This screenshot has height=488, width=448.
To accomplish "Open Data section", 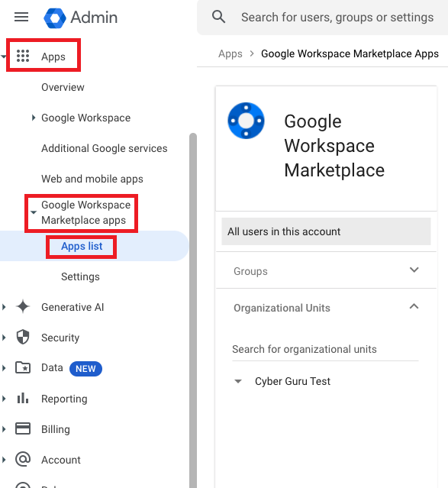I will click(x=52, y=367).
